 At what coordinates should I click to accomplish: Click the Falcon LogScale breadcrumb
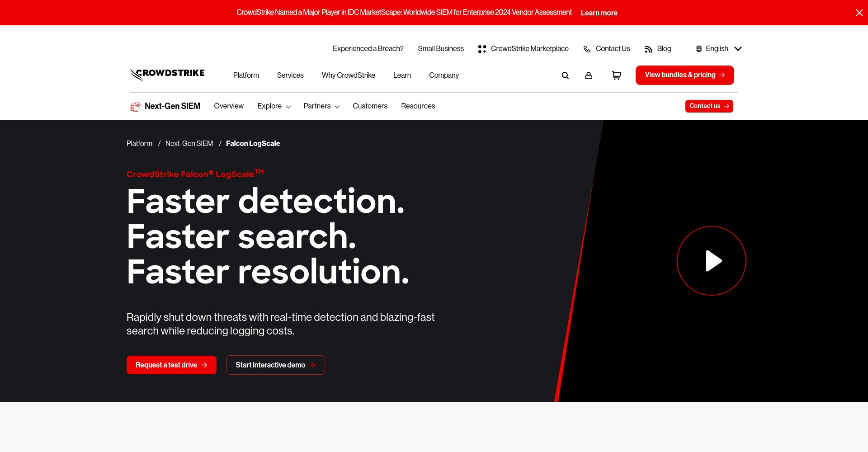(x=253, y=144)
